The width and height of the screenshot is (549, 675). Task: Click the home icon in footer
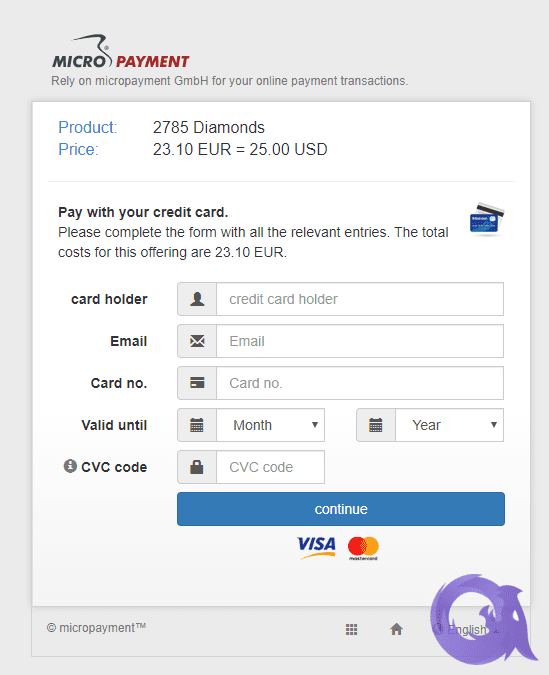point(396,629)
